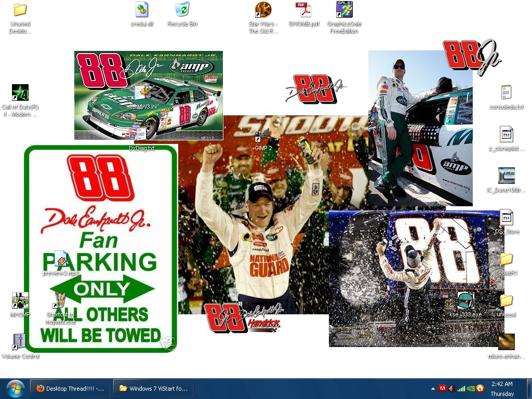
Task: Open the SWGME.pdf document
Action: pyautogui.click(x=303, y=9)
